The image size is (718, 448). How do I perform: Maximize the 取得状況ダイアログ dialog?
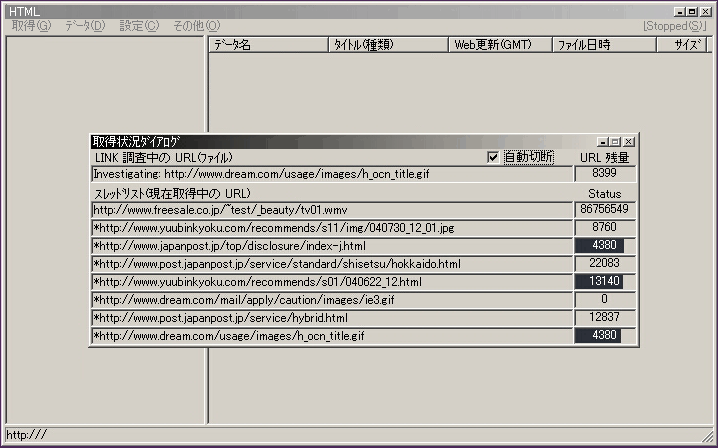pyautogui.click(x=615, y=142)
